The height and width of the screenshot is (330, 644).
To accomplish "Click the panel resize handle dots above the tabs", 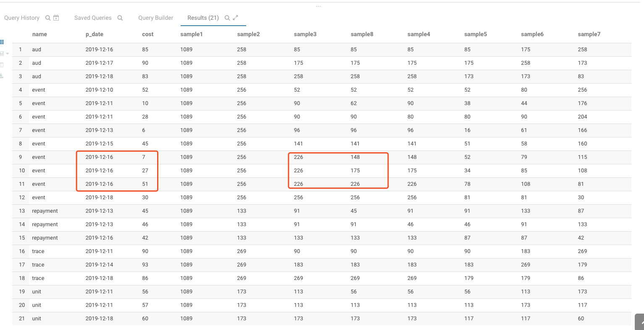I will pyautogui.click(x=318, y=6).
